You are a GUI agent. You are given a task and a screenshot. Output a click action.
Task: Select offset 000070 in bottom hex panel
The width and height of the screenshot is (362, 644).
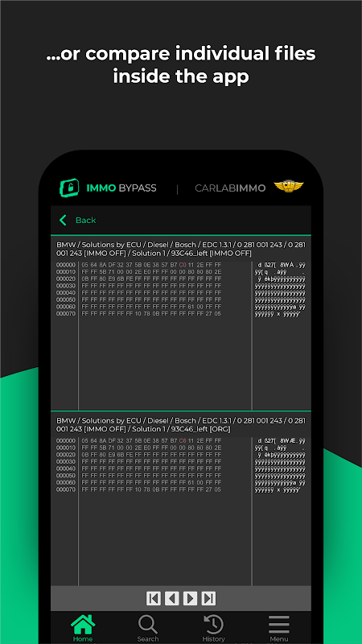pyautogui.click(x=66, y=489)
